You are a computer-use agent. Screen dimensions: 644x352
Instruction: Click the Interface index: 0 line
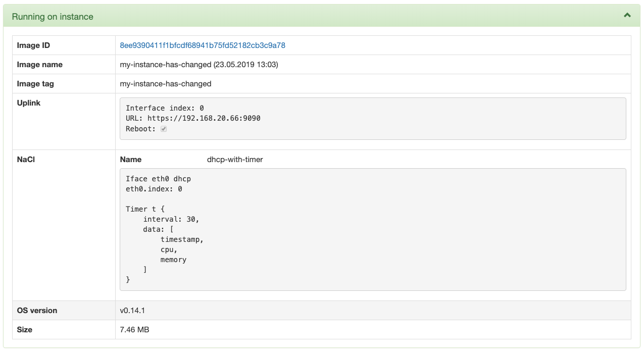click(x=165, y=108)
